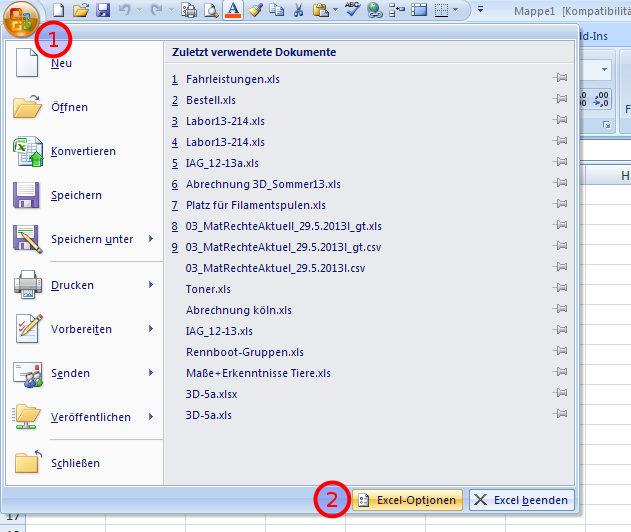The height and width of the screenshot is (532, 631).
Task: Click the spelling check ABC icon
Action: point(352,10)
